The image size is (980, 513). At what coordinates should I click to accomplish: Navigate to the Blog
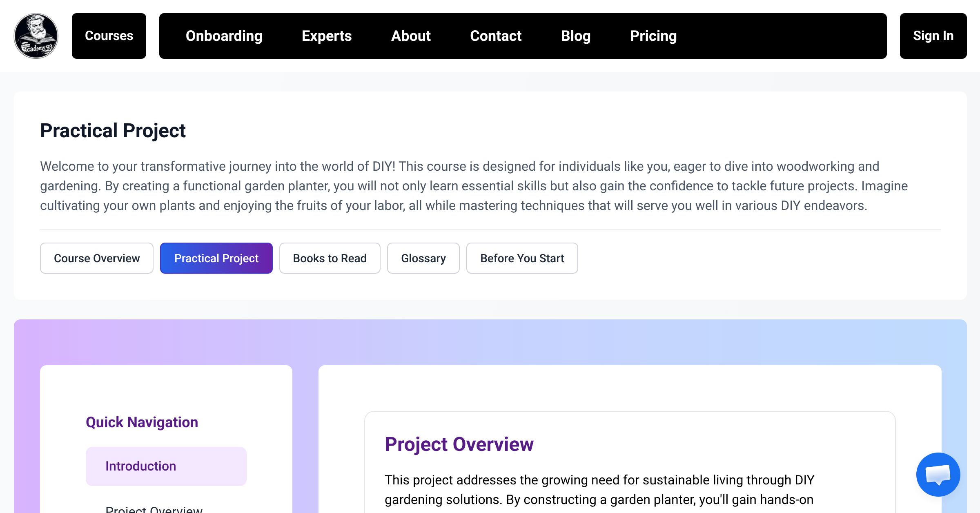(x=576, y=36)
